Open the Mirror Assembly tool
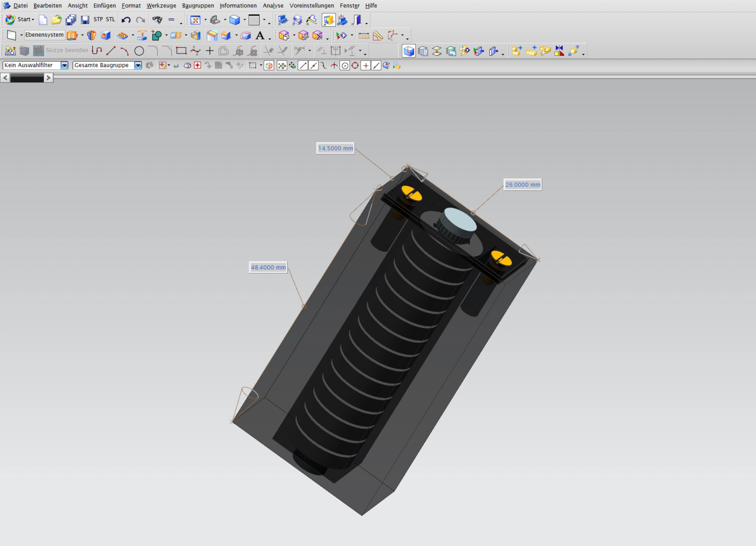The width and height of the screenshot is (756, 546). point(559,51)
